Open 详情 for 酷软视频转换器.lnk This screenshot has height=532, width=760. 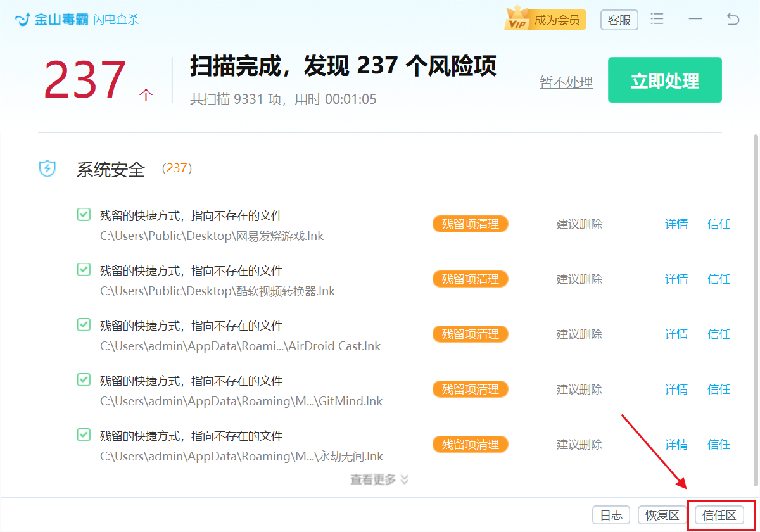coord(676,279)
